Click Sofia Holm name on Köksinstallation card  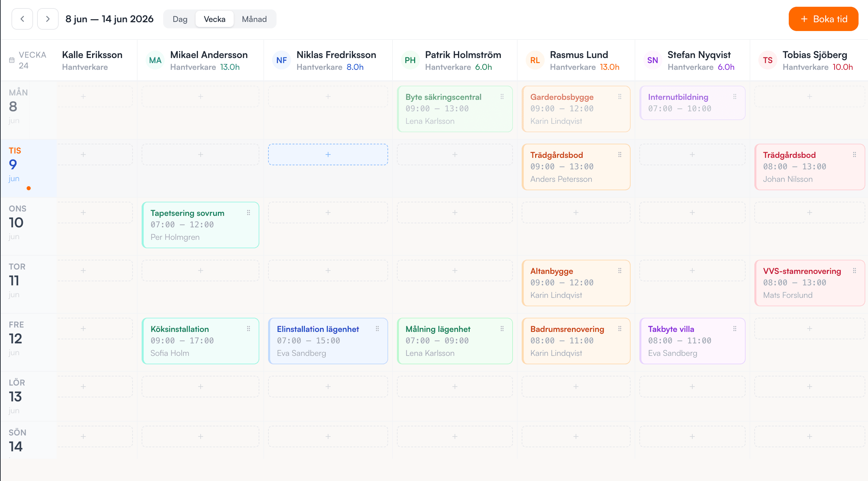click(170, 353)
